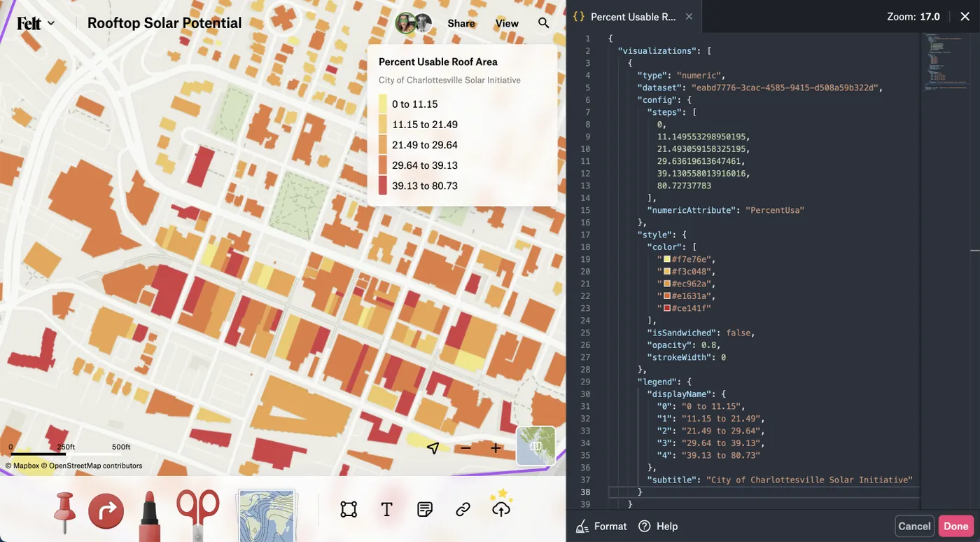Select the polygon shape tool

[x=349, y=510]
